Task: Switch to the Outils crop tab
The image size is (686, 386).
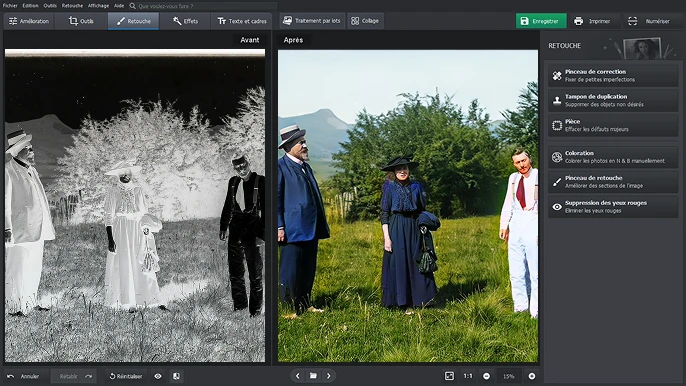Action: pyautogui.click(x=81, y=21)
